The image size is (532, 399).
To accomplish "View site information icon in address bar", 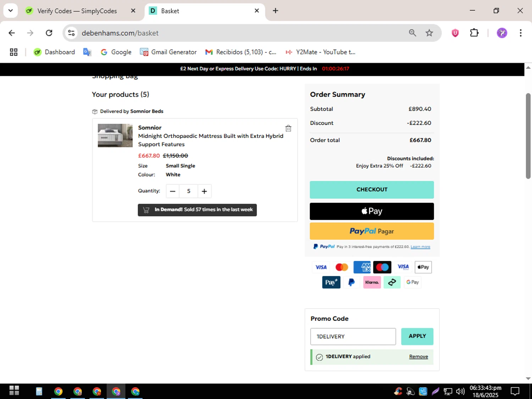I will coord(71,33).
